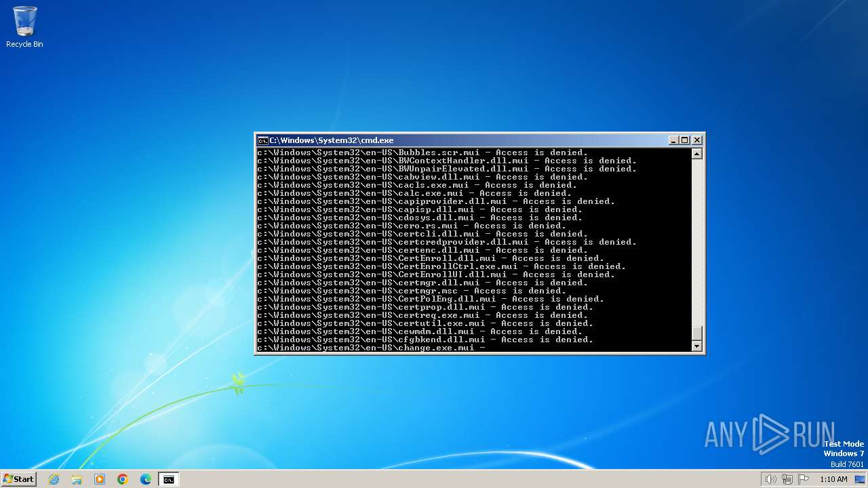868x488 pixels.
Task: Click the scroll up arrow in cmd window
Action: click(696, 154)
